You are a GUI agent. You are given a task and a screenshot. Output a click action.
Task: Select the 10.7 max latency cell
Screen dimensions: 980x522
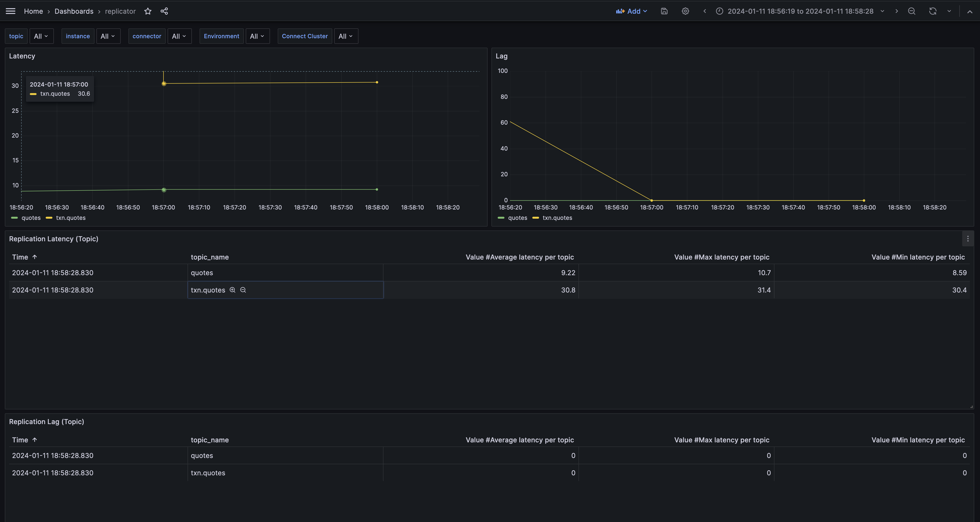(x=676, y=273)
